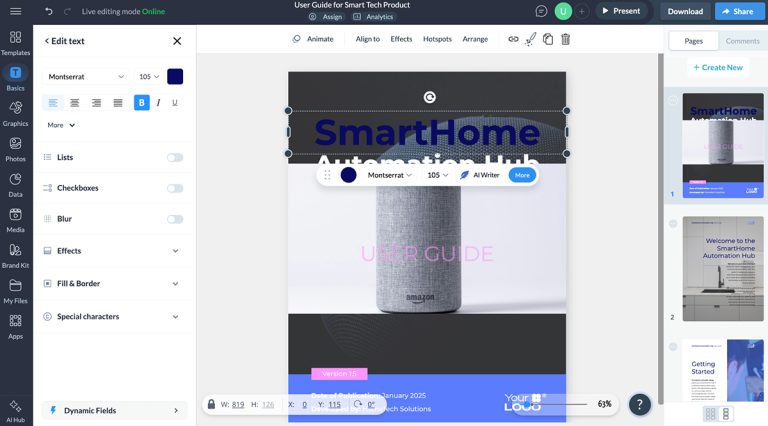Apply bold formatting to text

point(142,102)
